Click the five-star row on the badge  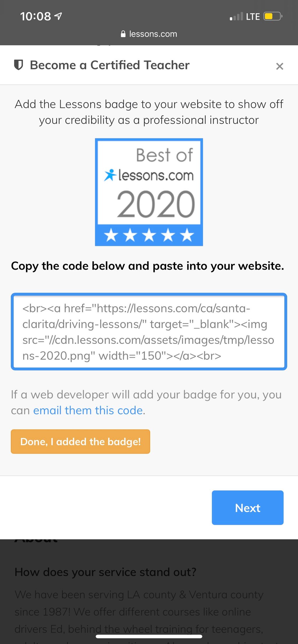(x=149, y=235)
